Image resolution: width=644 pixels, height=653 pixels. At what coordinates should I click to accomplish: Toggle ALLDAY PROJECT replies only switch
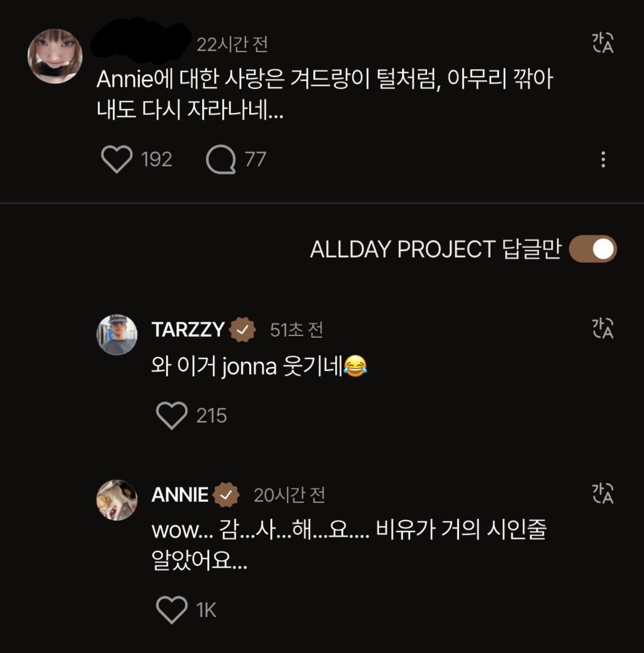(593, 249)
